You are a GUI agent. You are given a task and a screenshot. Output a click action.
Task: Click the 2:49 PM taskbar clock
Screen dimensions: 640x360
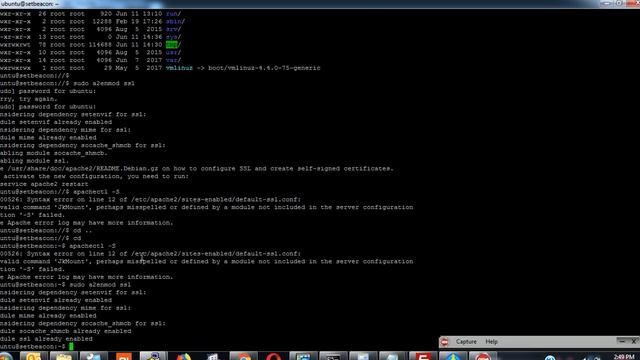coord(624,357)
